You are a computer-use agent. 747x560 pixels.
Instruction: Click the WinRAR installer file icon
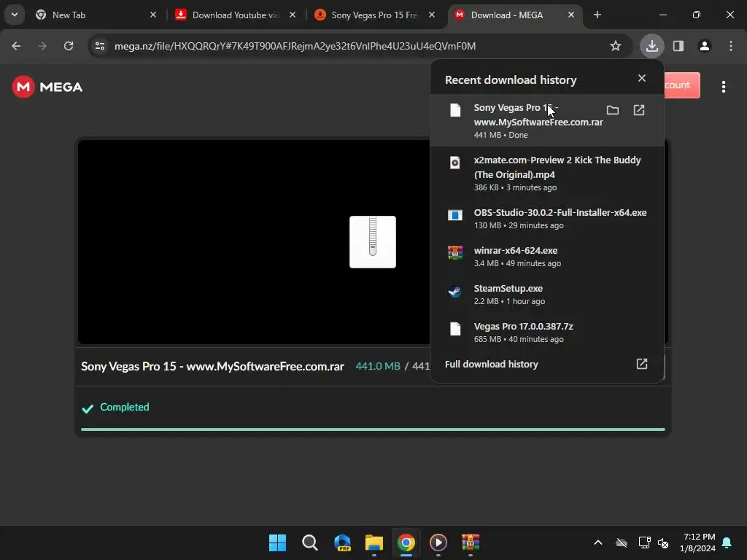click(x=455, y=252)
